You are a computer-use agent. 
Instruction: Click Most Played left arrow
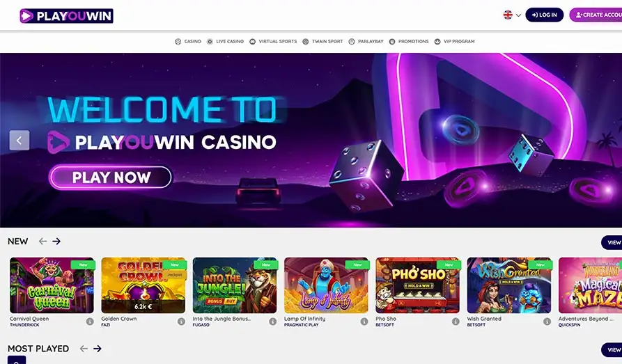[x=84, y=349]
